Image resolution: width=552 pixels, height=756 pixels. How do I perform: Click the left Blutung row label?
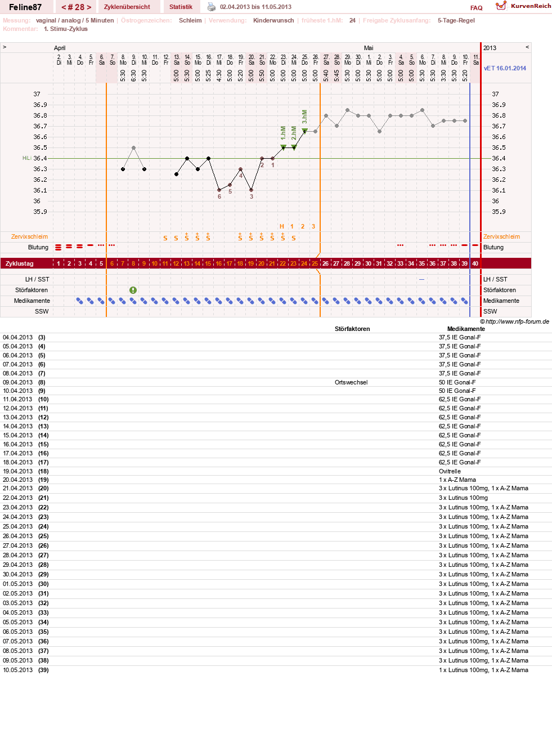pyautogui.click(x=38, y=247)
